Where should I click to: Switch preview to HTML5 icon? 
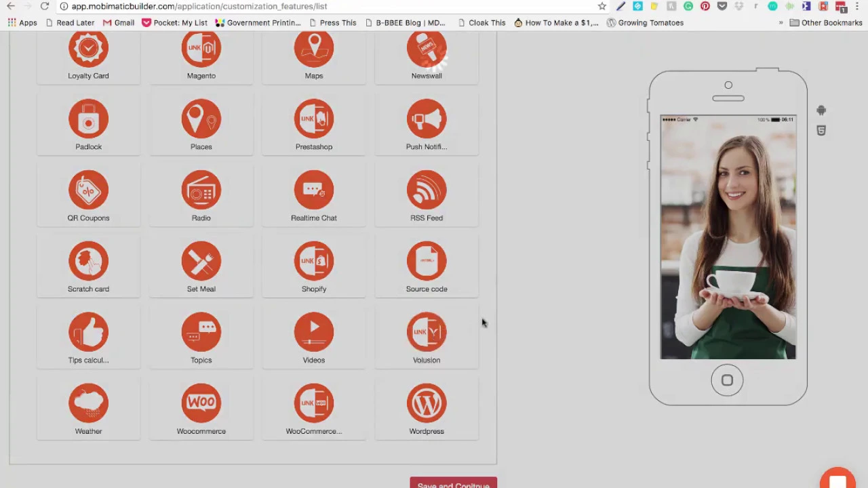pos(821,130)
